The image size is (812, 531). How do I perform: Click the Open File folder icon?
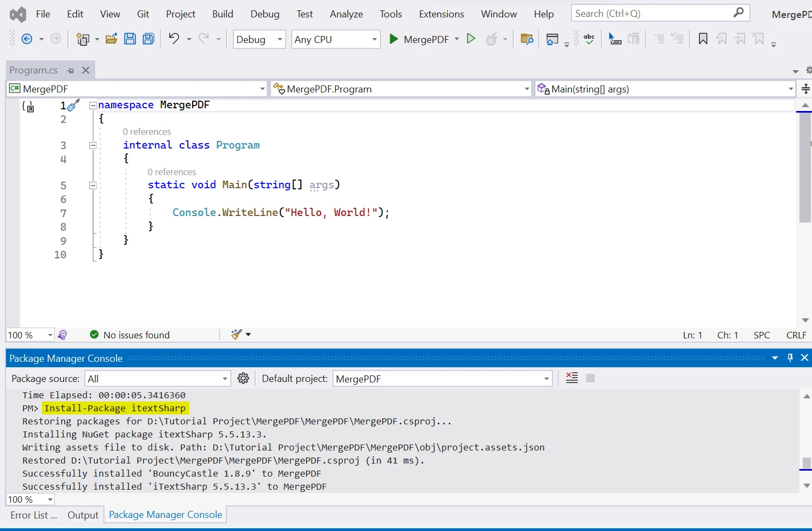[112, 39]
